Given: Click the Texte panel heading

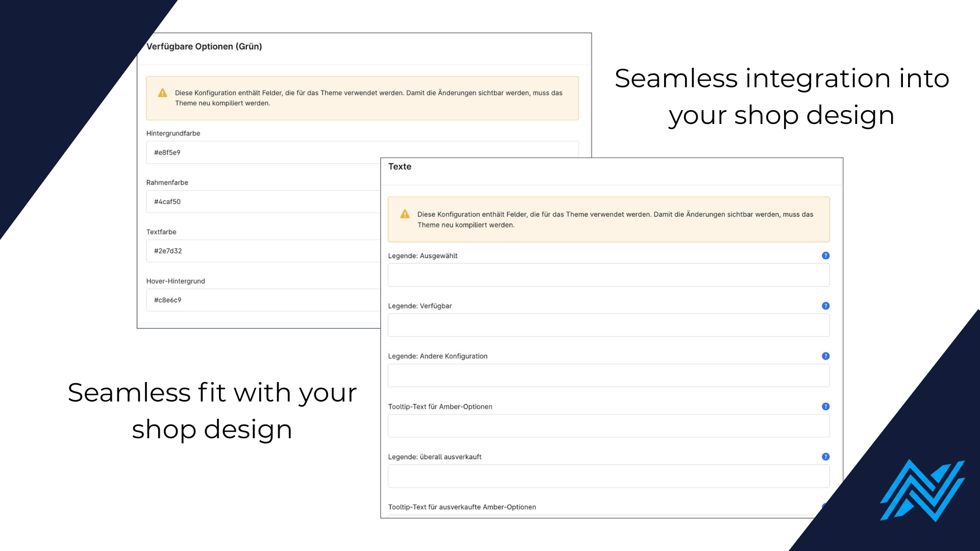Looking at the screenshot, I should coord(400,167).
